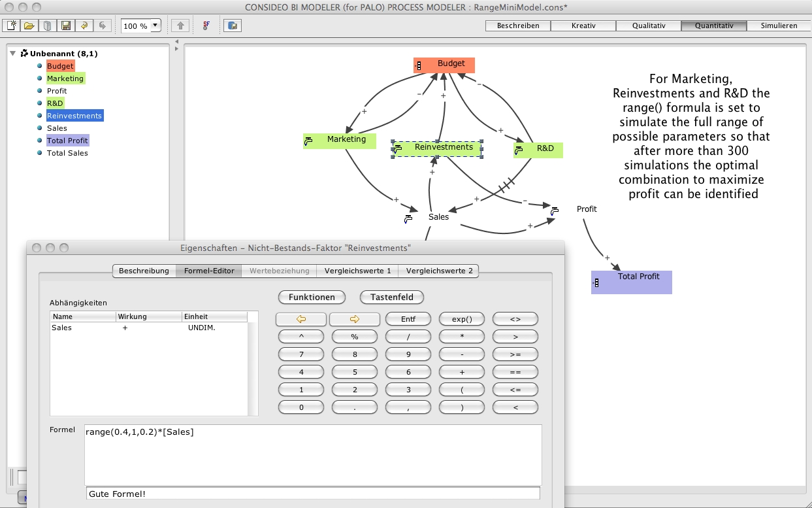
Task: Click the gray up-arrow toolbar button
Action: 180,25
